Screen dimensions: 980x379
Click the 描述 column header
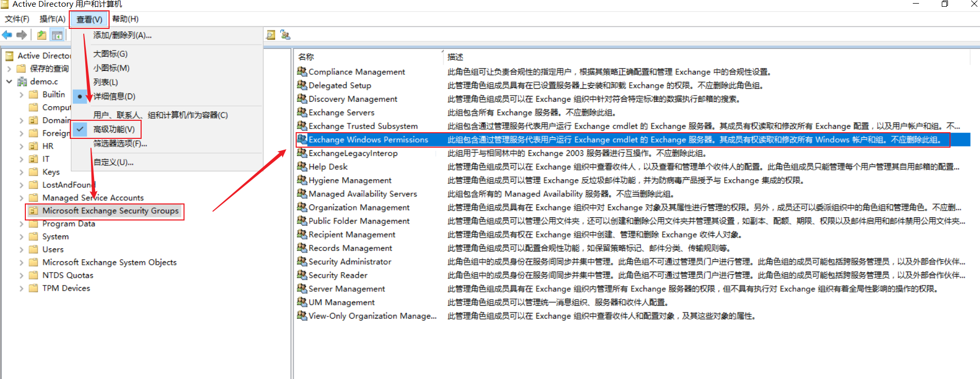[x=455, y=57]
